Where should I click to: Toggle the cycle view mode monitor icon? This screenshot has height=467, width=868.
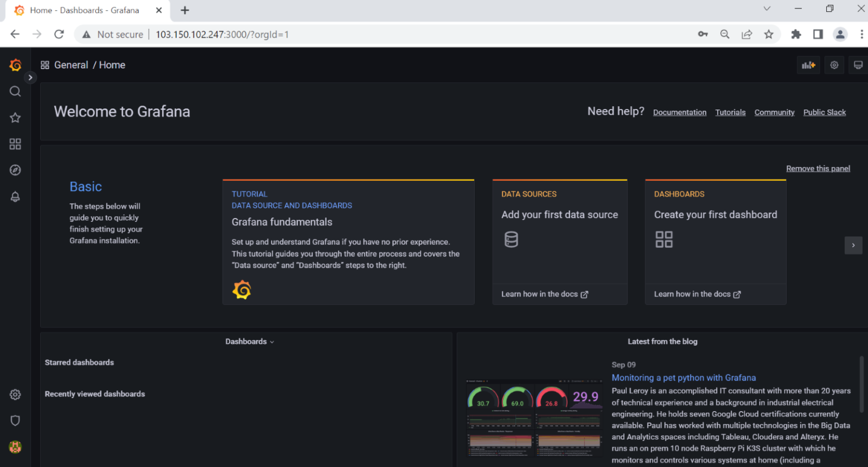[x=858, y=65]
